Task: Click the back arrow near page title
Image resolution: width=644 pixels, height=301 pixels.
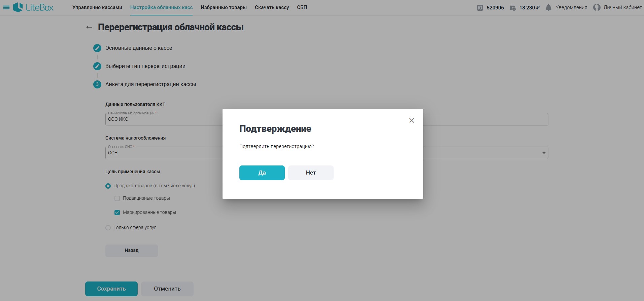Action: 89,27
